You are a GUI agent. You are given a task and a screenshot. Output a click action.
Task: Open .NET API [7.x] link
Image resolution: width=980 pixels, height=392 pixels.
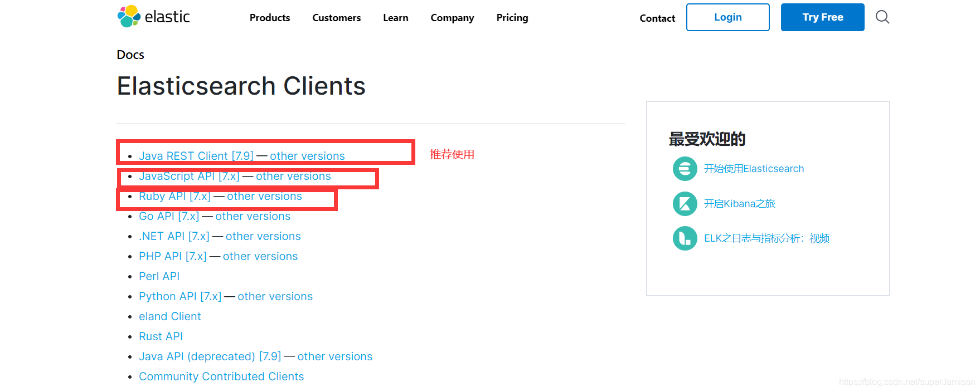[x=174, y=236]
